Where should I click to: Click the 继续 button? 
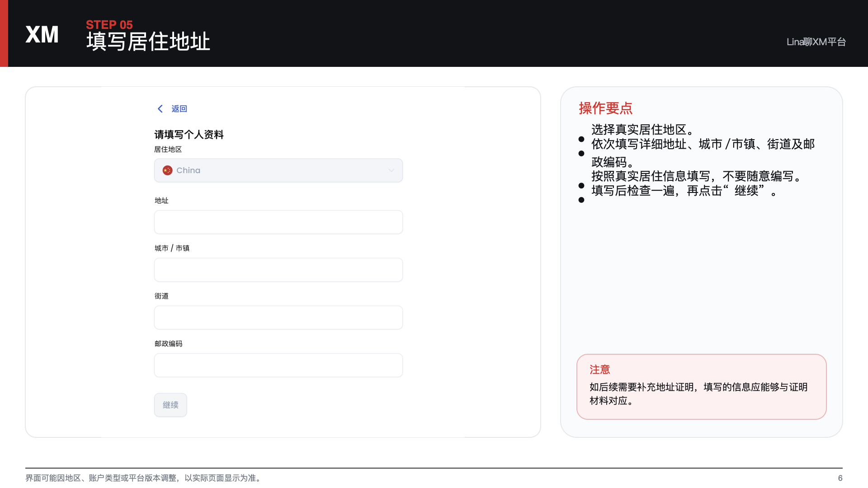(170, 405)
